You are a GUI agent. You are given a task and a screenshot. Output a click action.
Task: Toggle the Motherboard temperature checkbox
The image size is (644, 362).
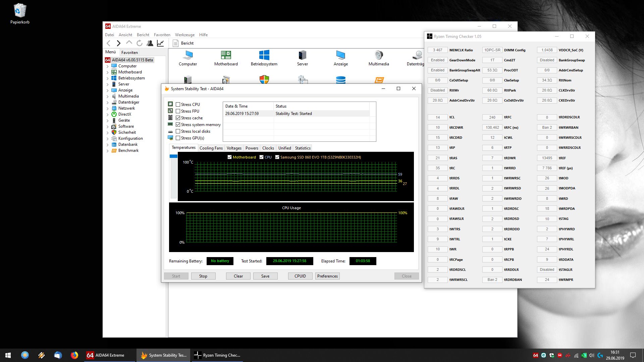click(x=230, y=157)
